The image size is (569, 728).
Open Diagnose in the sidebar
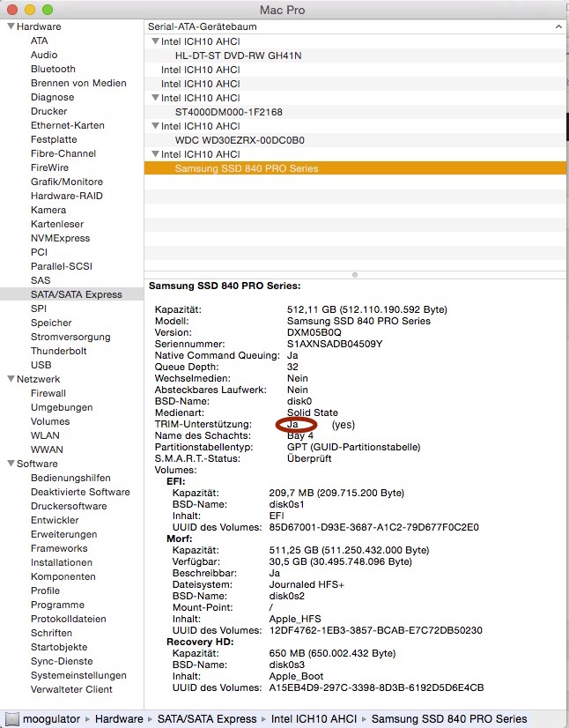click(53, 97)
